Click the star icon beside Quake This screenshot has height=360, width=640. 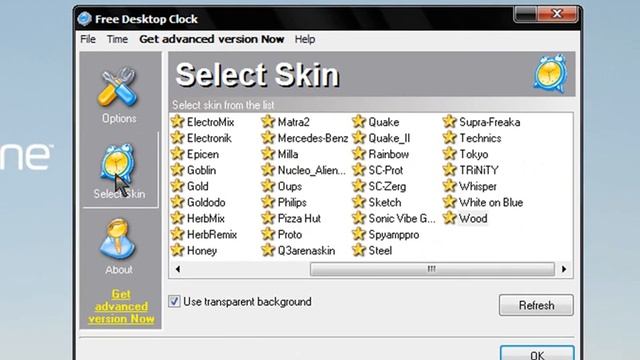(359, 122)
